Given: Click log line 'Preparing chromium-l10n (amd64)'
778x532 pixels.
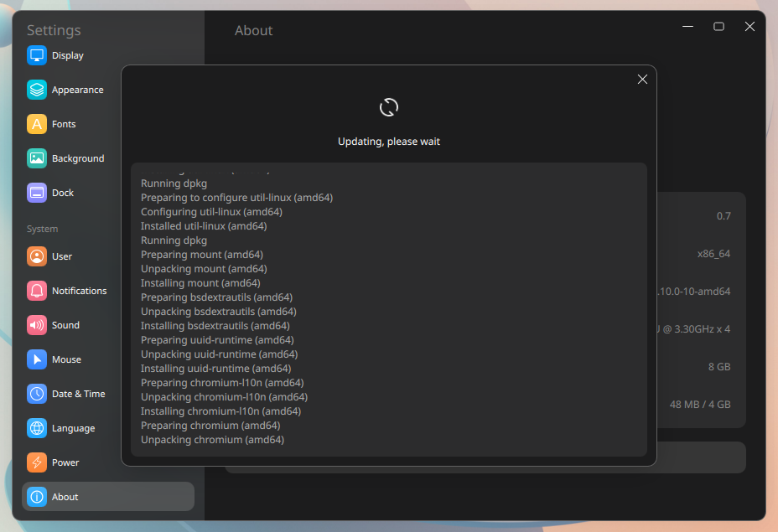Looking at the screenshot, I should point(222,383).
